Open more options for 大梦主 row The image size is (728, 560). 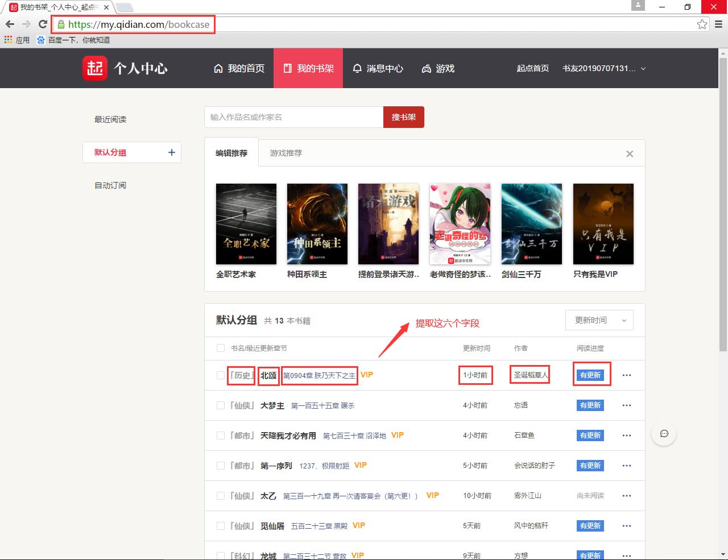[627, 405]
